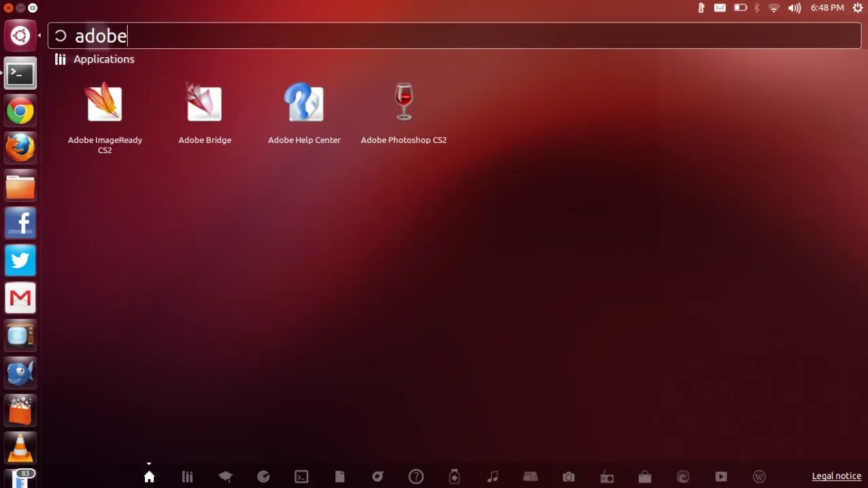The height and width of the screenshot is (488, 868).
Task: Switch to the radio lens
Action: point(607,476)
